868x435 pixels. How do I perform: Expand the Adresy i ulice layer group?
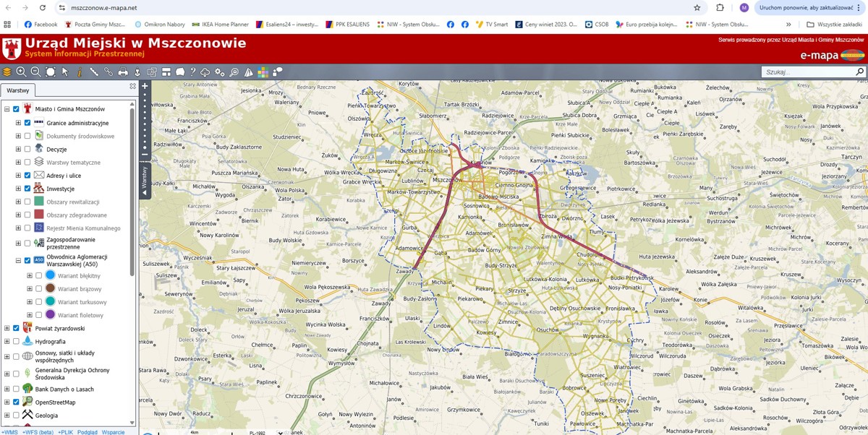(x=18, y=176)
